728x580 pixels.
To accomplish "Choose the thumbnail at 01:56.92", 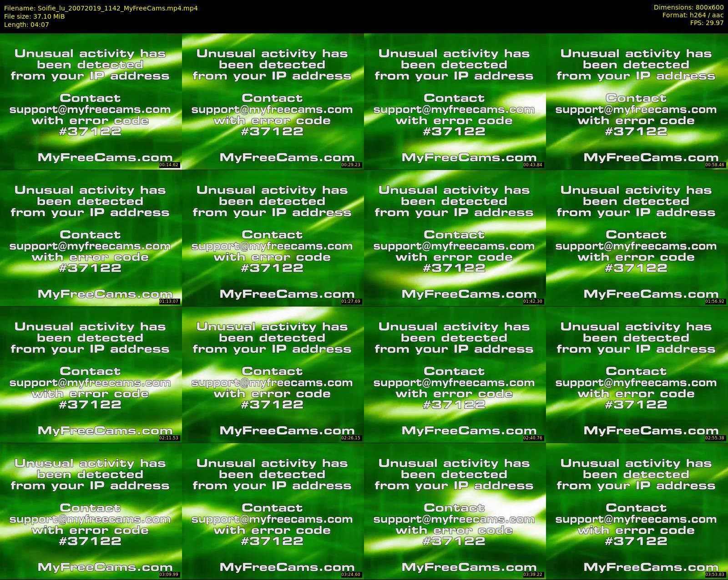I will [x=637, y=238].
